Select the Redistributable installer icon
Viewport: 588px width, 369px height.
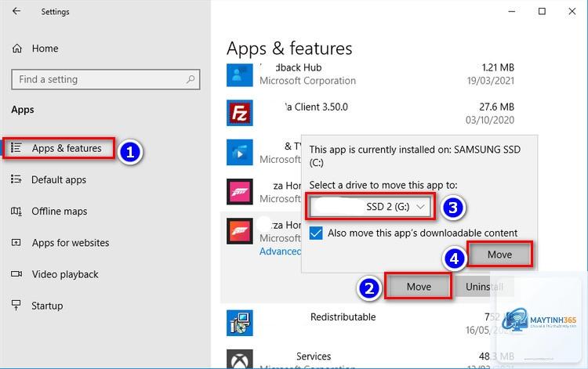(240, 323)
